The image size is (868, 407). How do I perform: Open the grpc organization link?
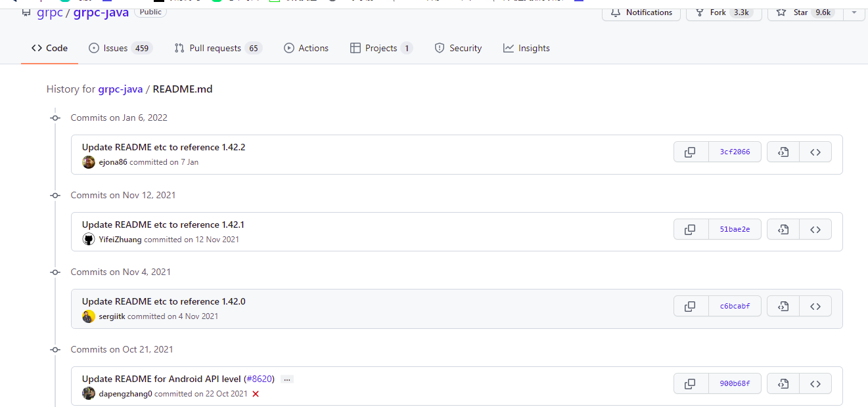point(50,12)
